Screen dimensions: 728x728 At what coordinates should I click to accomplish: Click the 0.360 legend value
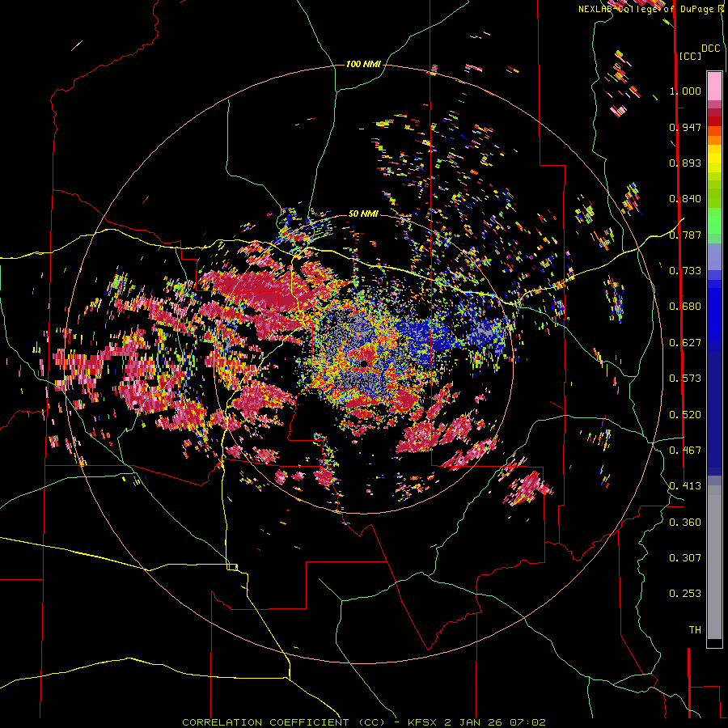pos(685,522)
